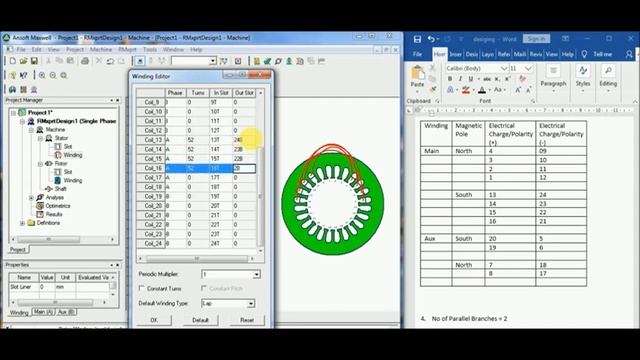Click the Save disk icon in Maxwell toolbar

click(x=34, y=61)
